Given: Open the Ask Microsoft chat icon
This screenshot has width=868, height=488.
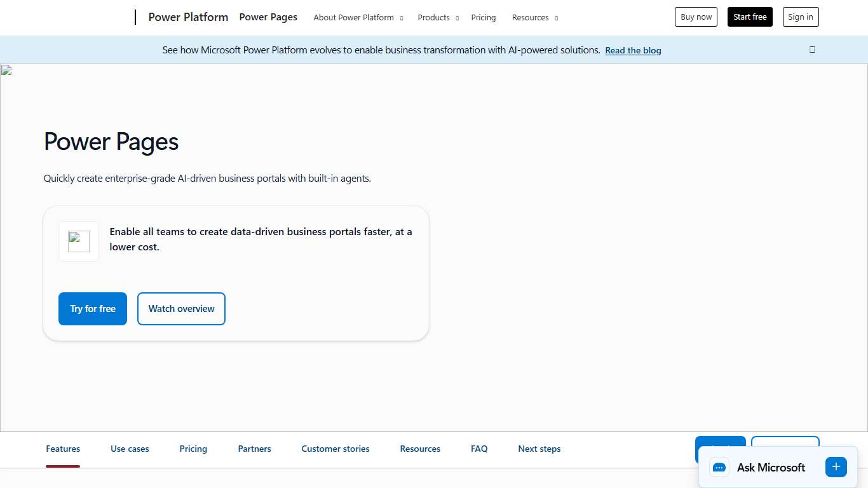Looking at the screenshot, I should 719,467.
